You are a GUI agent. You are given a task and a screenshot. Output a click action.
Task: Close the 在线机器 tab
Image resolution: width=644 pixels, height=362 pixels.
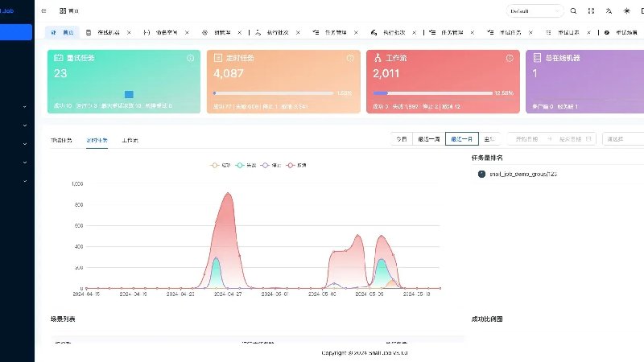point(129,32)
